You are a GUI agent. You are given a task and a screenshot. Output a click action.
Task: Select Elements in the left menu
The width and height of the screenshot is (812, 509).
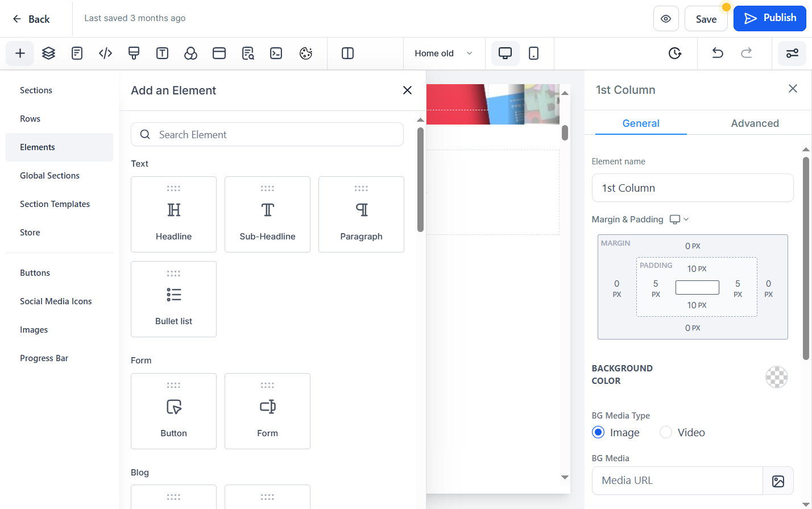point(59,147)
